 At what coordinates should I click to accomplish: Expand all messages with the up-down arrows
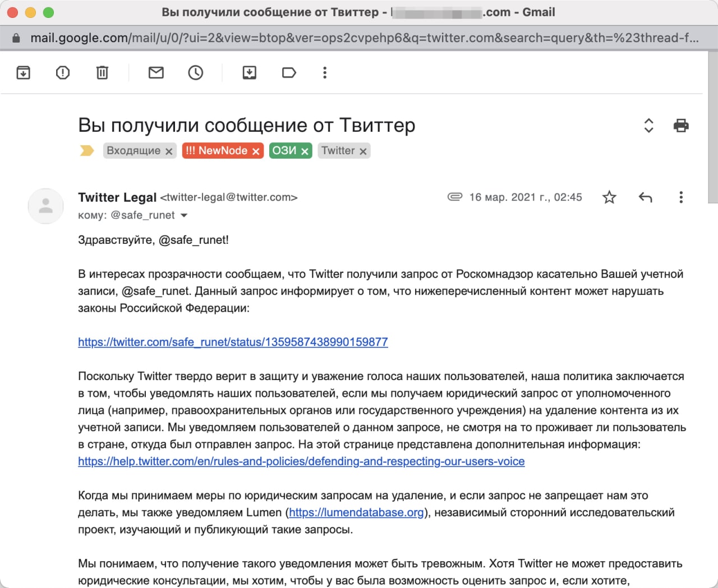648,125
